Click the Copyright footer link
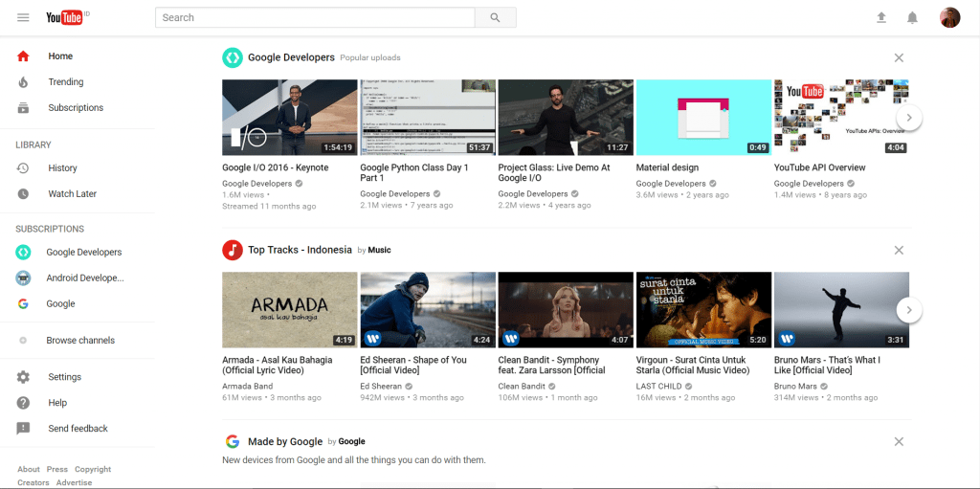Viewport: 980px width, 489px height. tap(93, 470)
